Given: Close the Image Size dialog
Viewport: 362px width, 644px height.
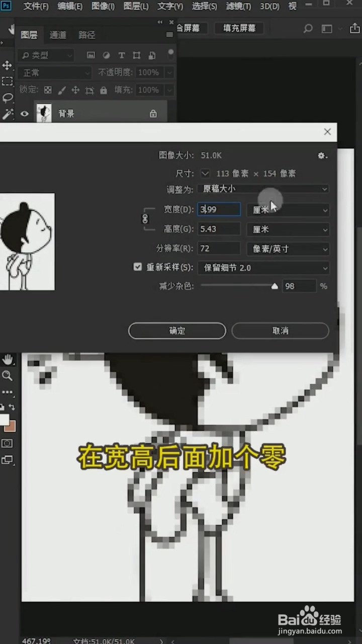Looking at the screenshot, I should point(327,132).
